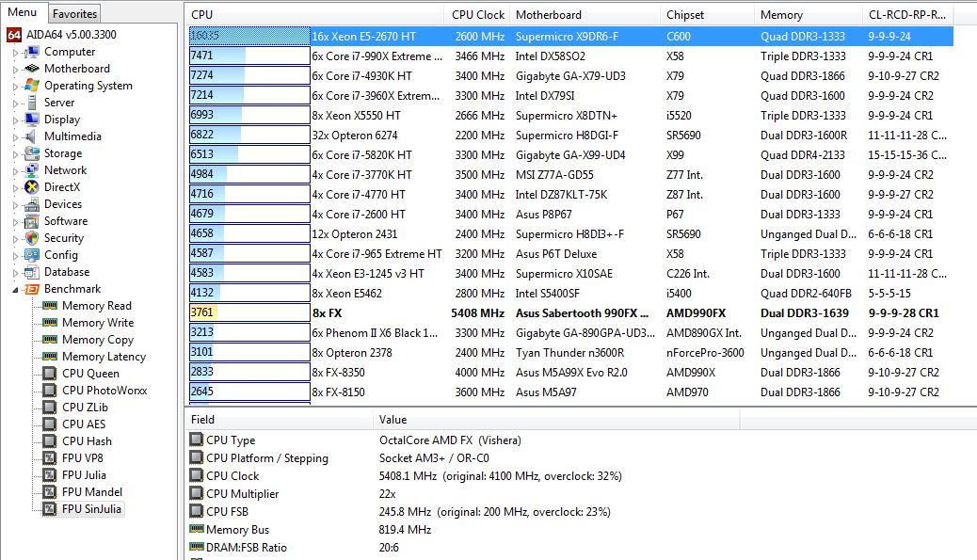Click the Display monitor icon
977x560 pixels.
(x=32, y=119)
